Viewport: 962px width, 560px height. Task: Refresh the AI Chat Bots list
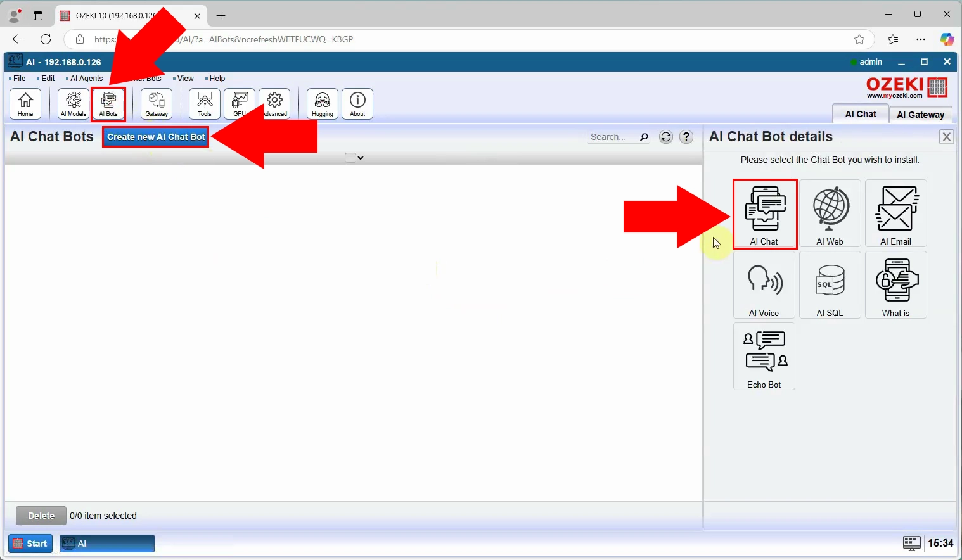[666, 137]
